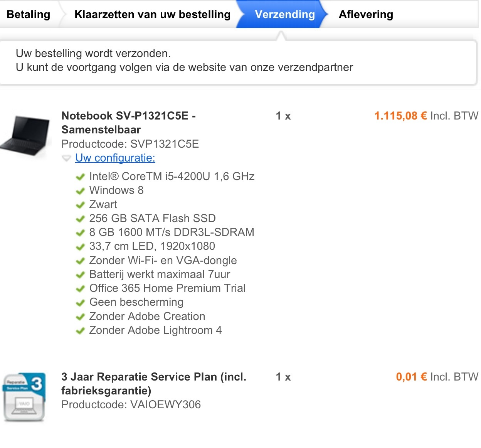Click the Notebook SV-P1321C5E product title
This screenshot has width=481, height=448.
128,123
